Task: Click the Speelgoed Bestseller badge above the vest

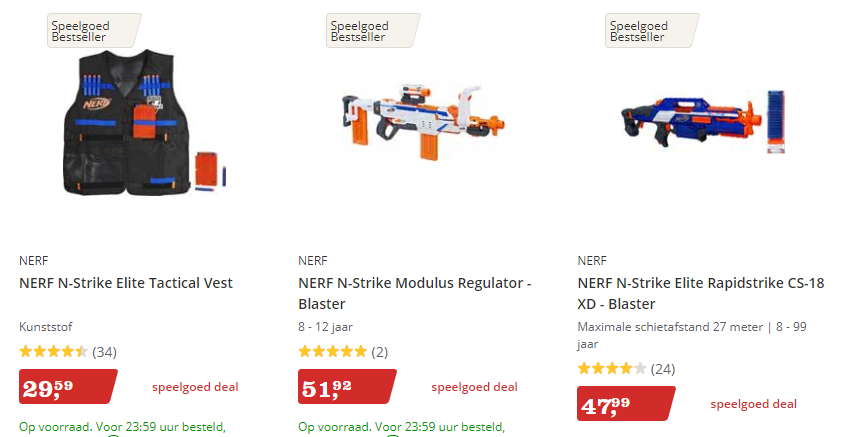Action: [x=91, y=31]
